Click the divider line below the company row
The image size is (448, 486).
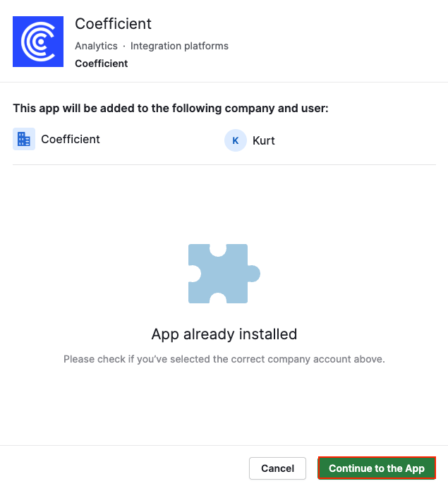tap(224, 165)
